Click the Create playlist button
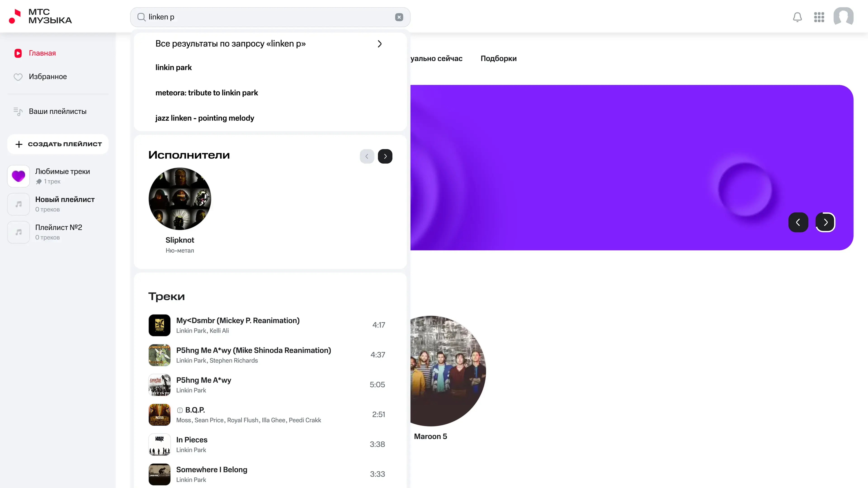Screen dimensions: 868x488 click(58, 144)
